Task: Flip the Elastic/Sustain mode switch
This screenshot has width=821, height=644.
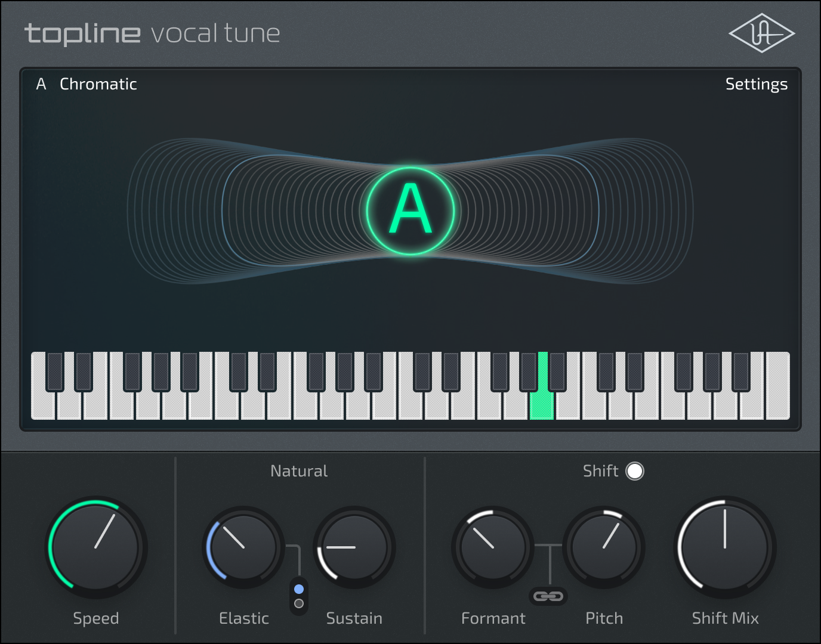Action: [x=299, y=596]
